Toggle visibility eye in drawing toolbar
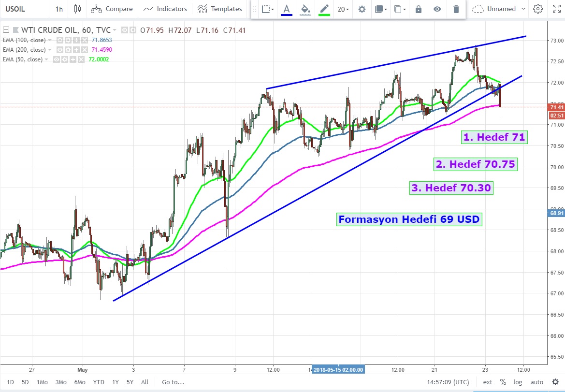This screenshot has width=565, height=392. (437, 9)
